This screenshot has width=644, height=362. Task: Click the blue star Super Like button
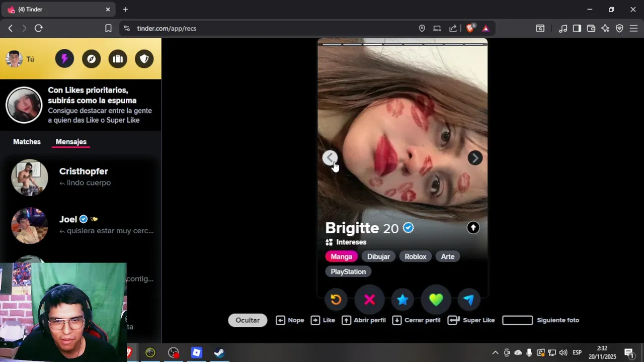click(403, 300)
